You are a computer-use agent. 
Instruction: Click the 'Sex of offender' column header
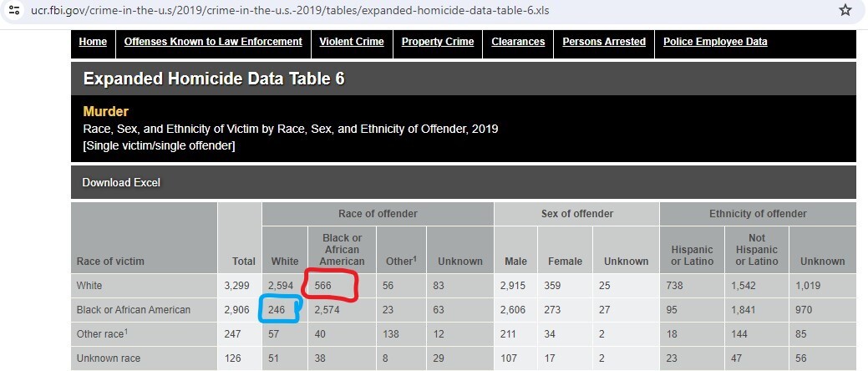(x=576, y=214)
